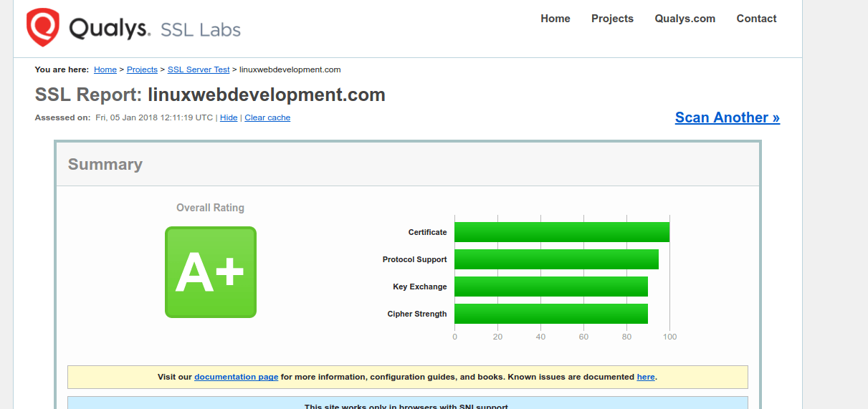Click the Protocol Support score bar
Screen dimensions: 868x409
pyautogui.click(x=556, y=259)
